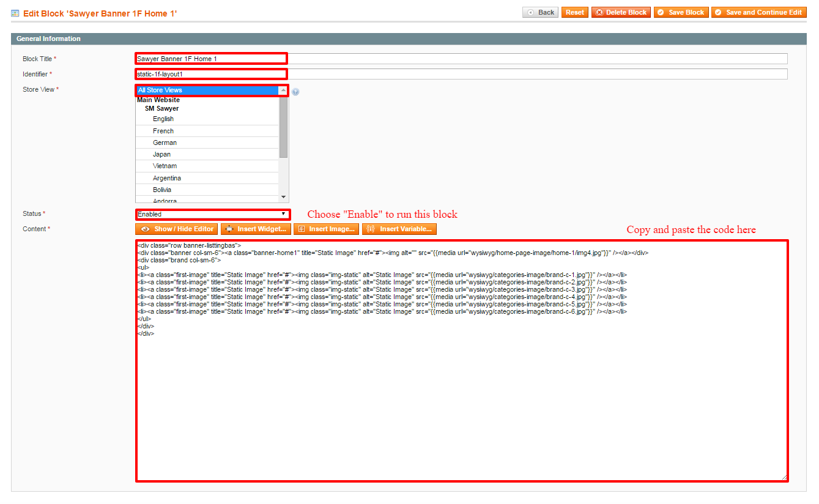Click the store view list scroll-up arrow
Screen dimensions: 819x504
click(x=283, y=90)
